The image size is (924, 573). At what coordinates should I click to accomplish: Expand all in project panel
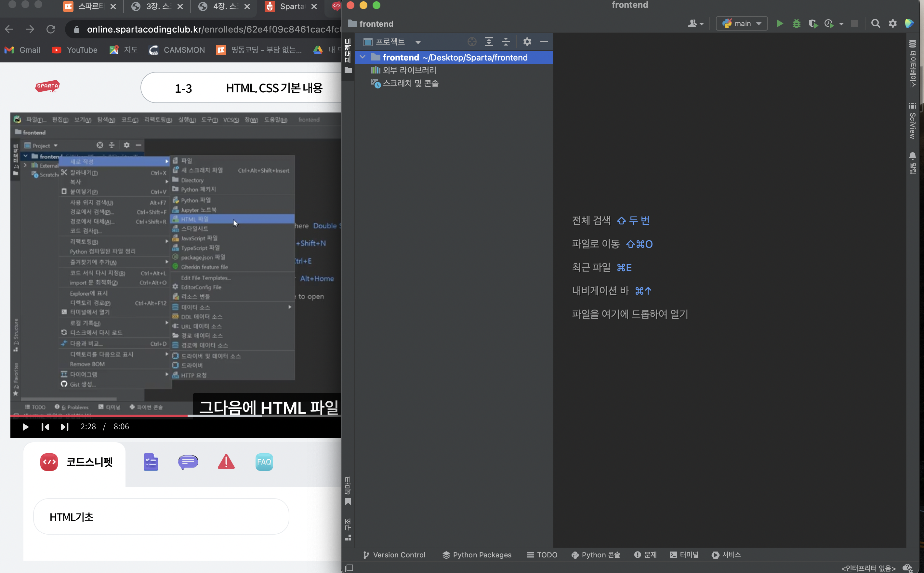click(489, 42)
